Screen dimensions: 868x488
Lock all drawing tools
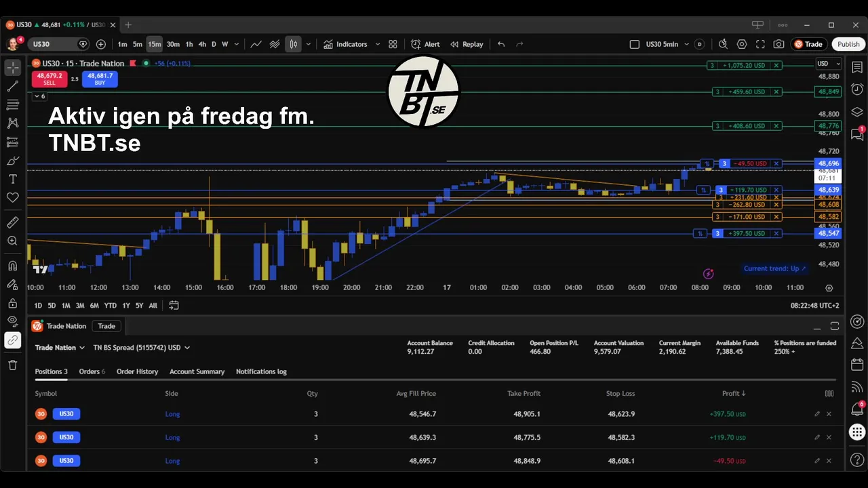[12, 303]
